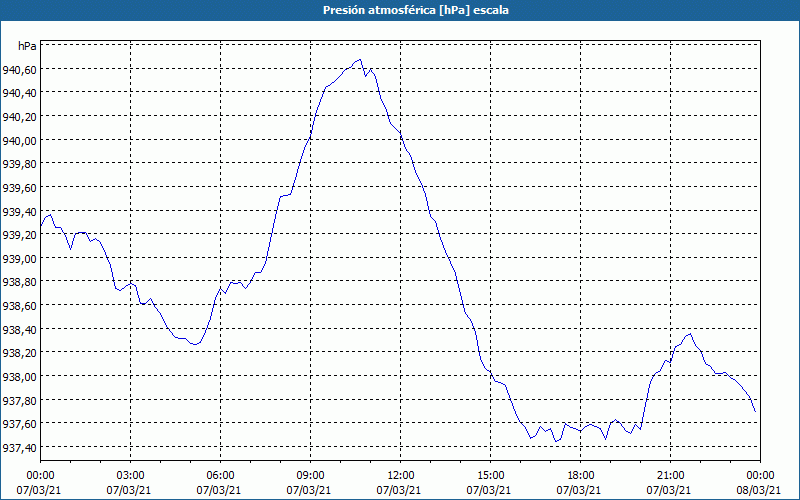This screenshot has height=500, width=800.
Task: Click the 18:00 time label
Action: point(581,476)
